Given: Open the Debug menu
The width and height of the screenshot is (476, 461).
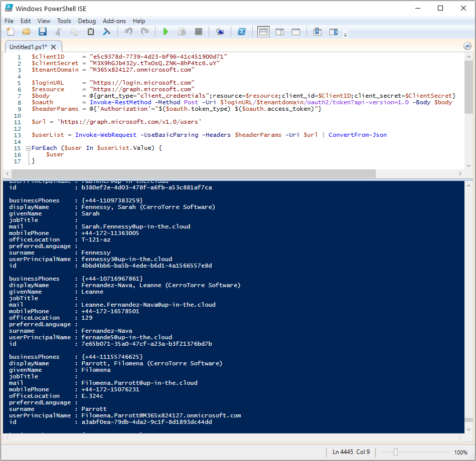Looking at the screenshot, I should [87, 21].
